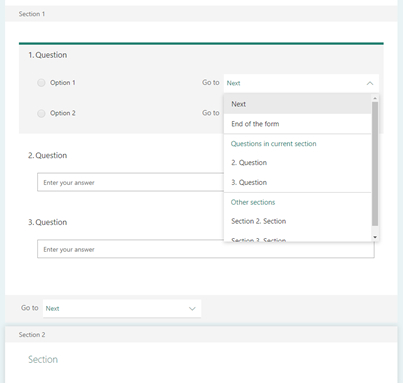Click the Section 2 header label
The width and height of the screenshot is (403, 383).
tap(32, 335)
